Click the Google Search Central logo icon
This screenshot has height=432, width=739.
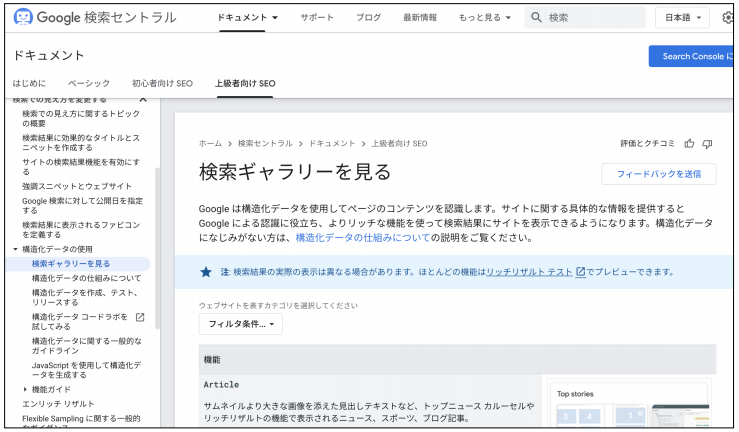coord(23,17)
